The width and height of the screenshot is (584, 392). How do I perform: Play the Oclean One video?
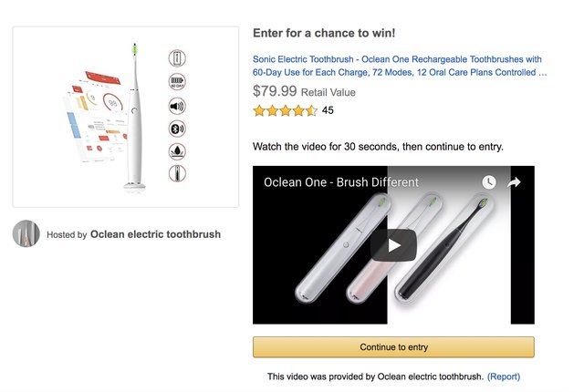393,245
